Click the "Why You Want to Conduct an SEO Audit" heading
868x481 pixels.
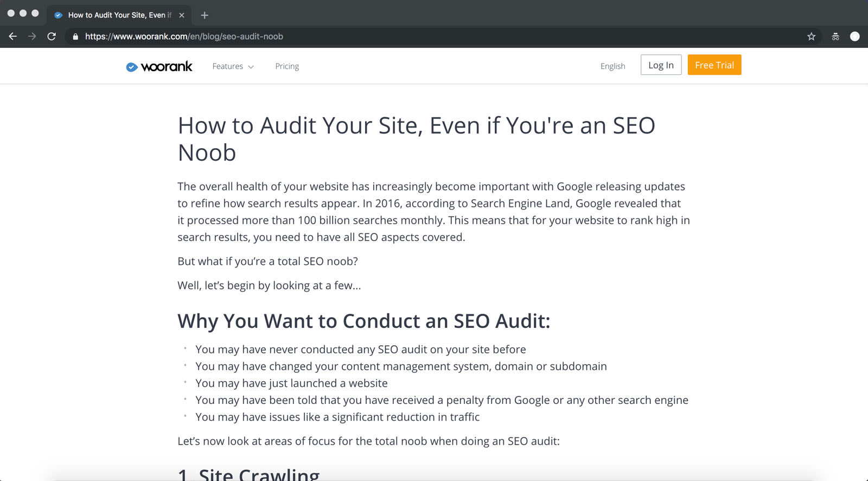click(363, 321)
